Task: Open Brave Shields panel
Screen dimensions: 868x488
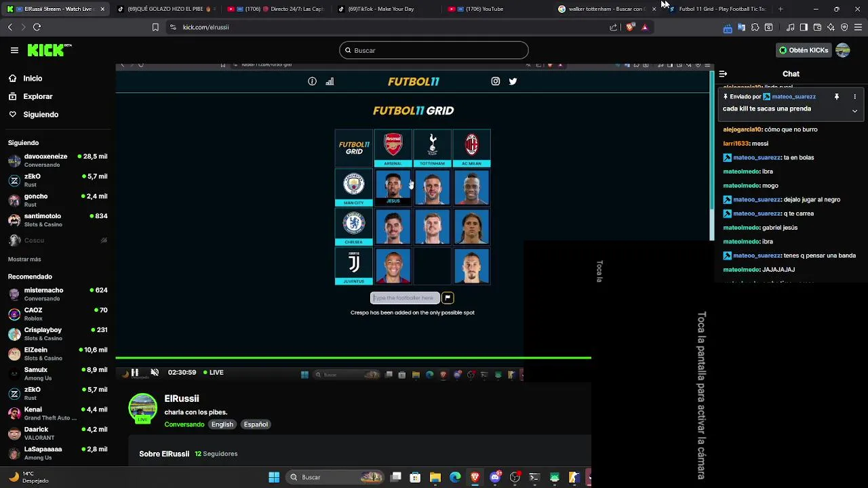Action: [x=631, y=27]
